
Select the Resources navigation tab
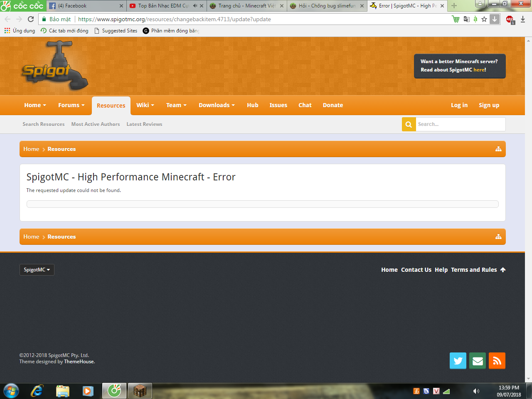point(111,106)
